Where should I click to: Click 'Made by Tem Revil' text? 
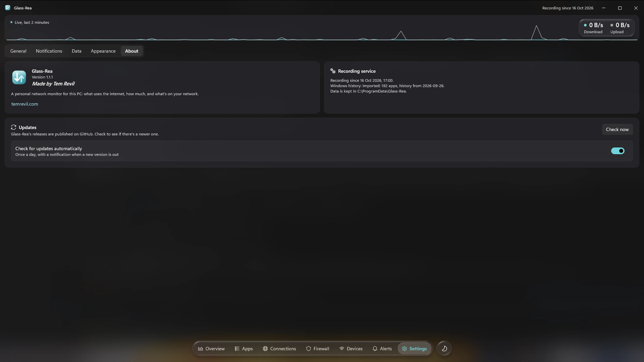53,84
